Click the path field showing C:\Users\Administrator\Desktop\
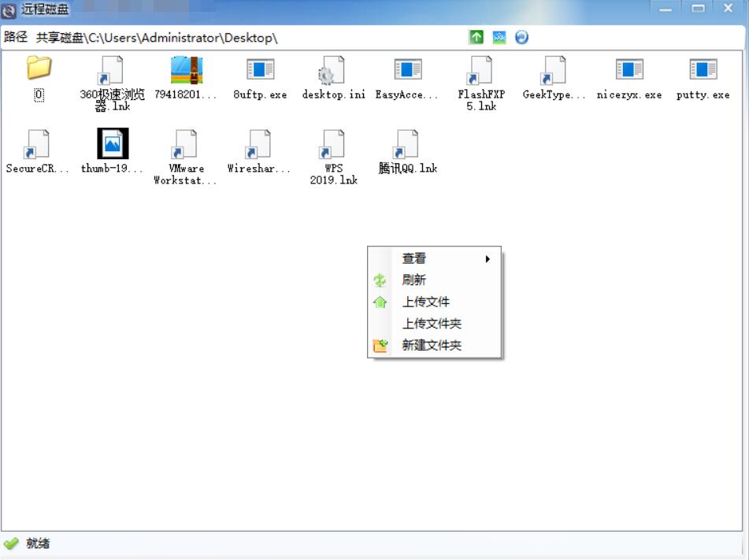The width and height of the screenshot is (749, 560). point(158,38)
